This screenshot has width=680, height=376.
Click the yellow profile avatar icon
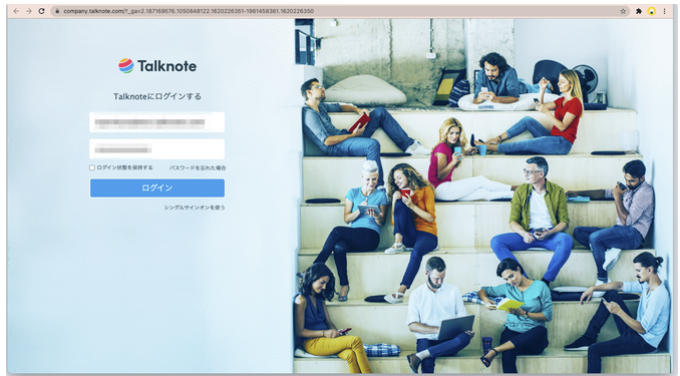tap(651, 11)
